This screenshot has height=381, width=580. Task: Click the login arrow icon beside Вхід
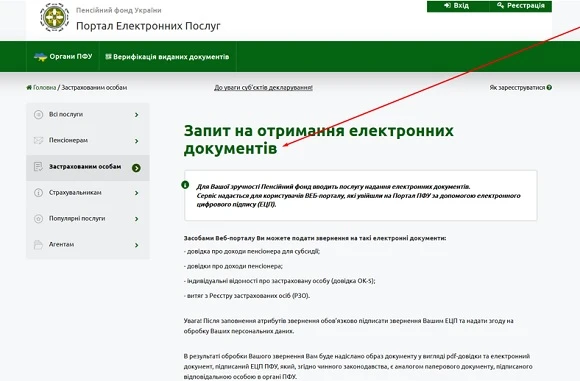click(448, 6)
